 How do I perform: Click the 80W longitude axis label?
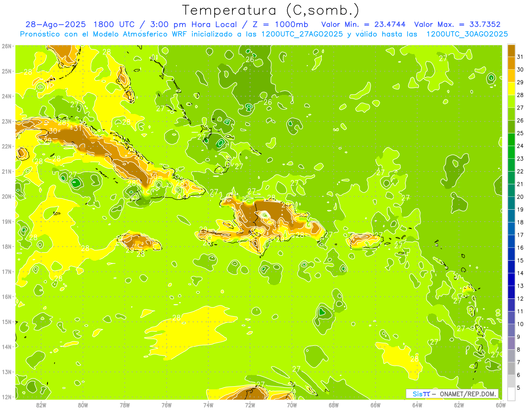pos(83,405)
